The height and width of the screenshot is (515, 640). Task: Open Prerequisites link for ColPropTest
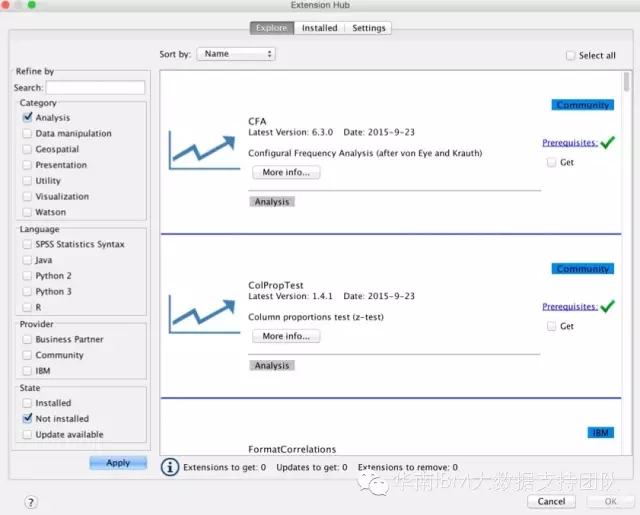click(x=570, y=306)
